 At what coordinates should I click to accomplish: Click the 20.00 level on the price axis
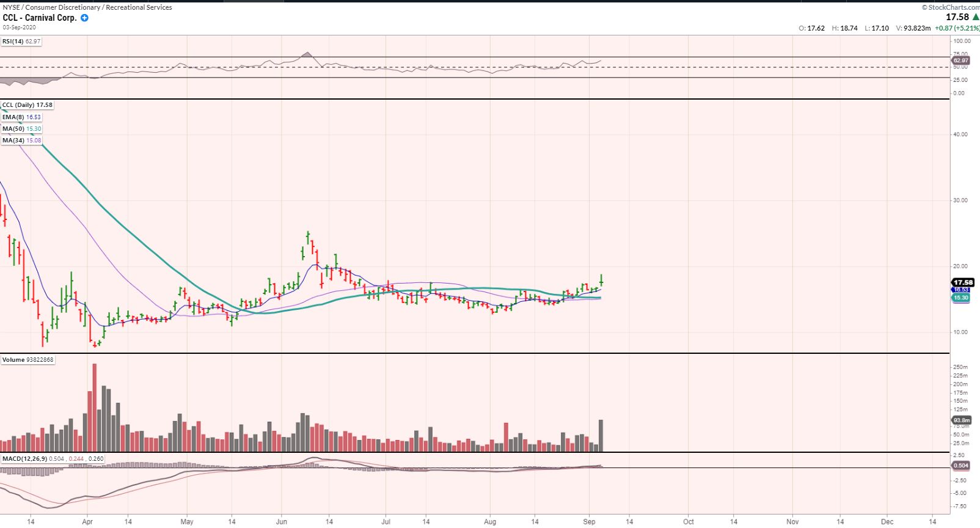960,266
